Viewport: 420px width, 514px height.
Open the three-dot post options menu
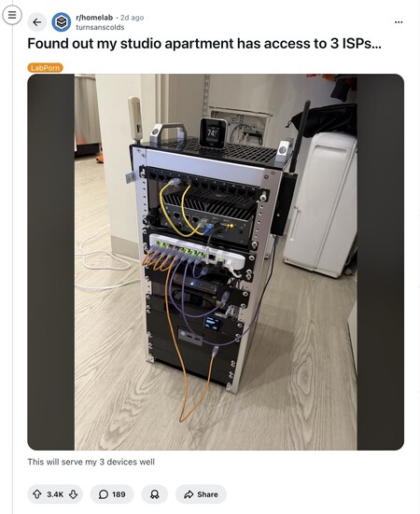[x=399, y=22]
